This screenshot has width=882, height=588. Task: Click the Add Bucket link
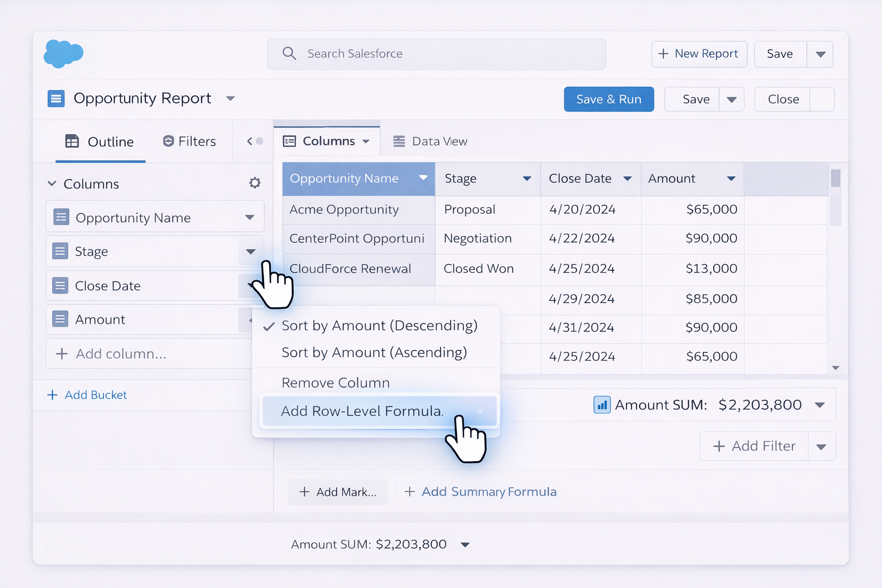click(87, 395)
